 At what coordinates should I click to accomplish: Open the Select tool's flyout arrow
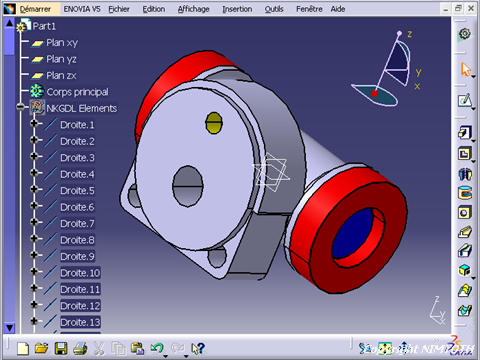tap(473, 77)
